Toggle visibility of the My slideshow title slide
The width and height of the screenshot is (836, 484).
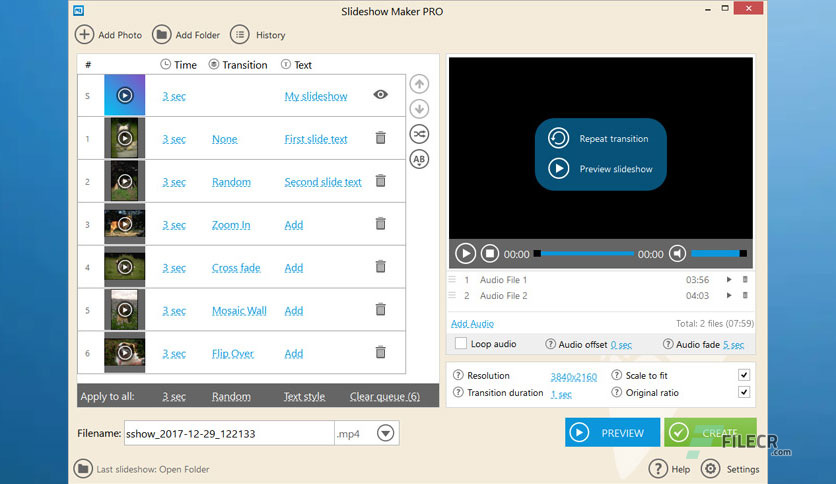pos(380,94)
